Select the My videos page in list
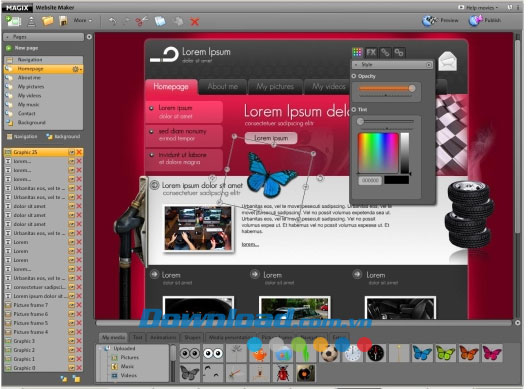This screenshot has height=389, width=528. (43, 96)
